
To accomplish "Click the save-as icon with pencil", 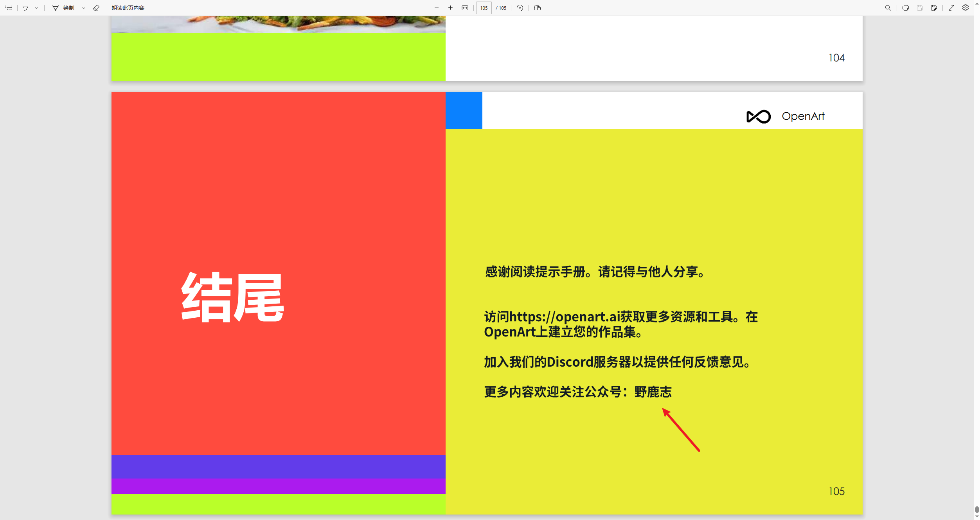I will click(x=934, y=8).
